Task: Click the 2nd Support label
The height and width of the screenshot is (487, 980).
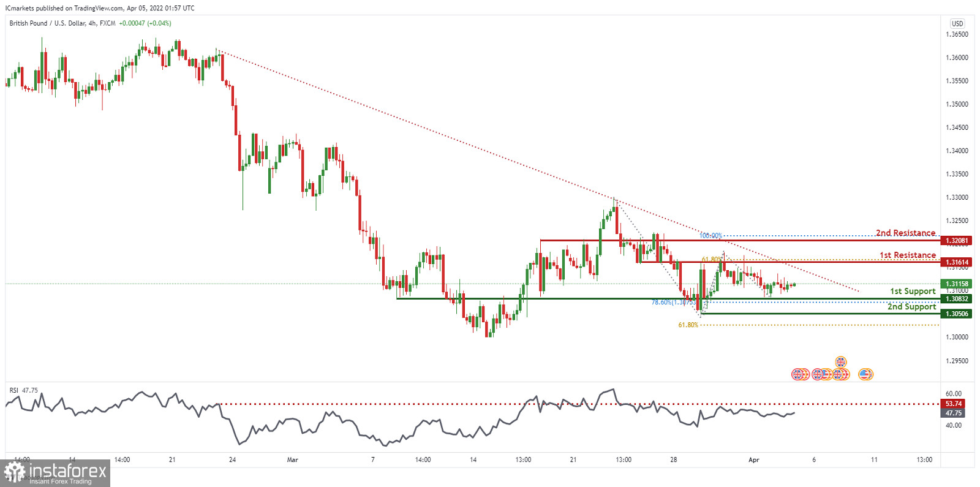Action: [911, 306]
